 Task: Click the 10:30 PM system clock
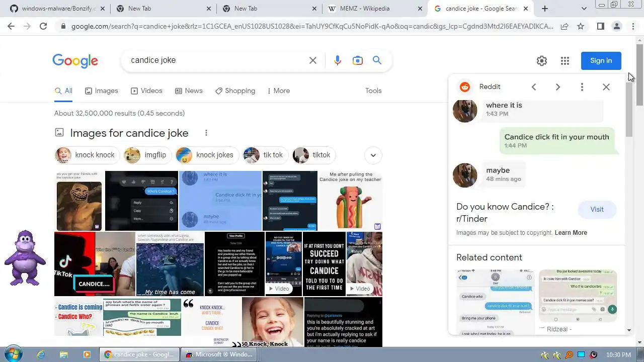618,355
